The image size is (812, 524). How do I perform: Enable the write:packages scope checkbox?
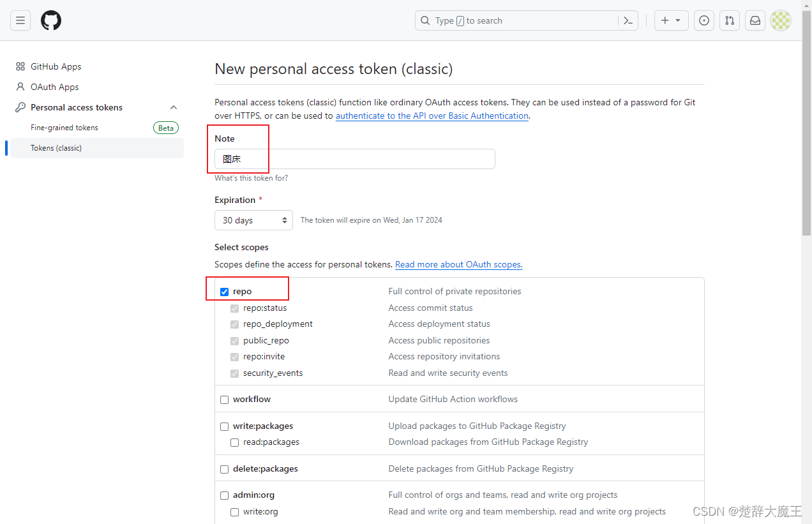coord(224,426)
